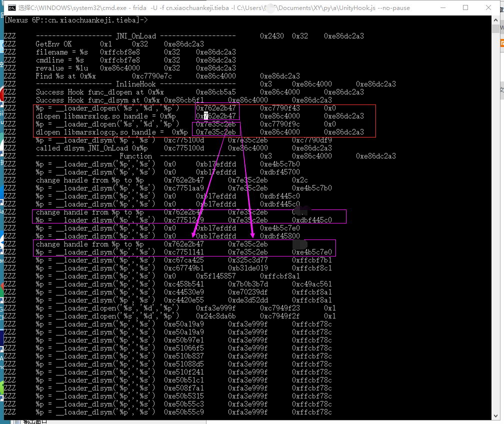Click 'called dlsym JNI_OnLoad 0x%p' line
Screen dimensions: 504x424
(x=91, y=148)
